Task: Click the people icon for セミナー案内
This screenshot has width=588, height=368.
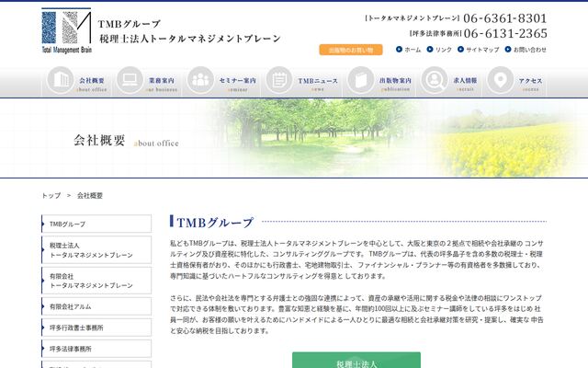Action: click(200, 80)
